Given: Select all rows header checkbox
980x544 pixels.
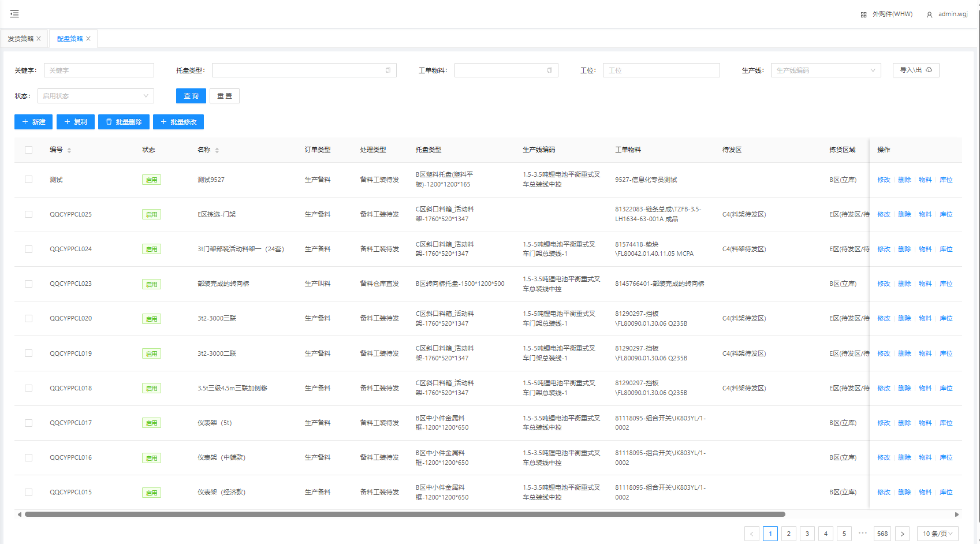Looking at the screenshot, I should pos(28,150).
